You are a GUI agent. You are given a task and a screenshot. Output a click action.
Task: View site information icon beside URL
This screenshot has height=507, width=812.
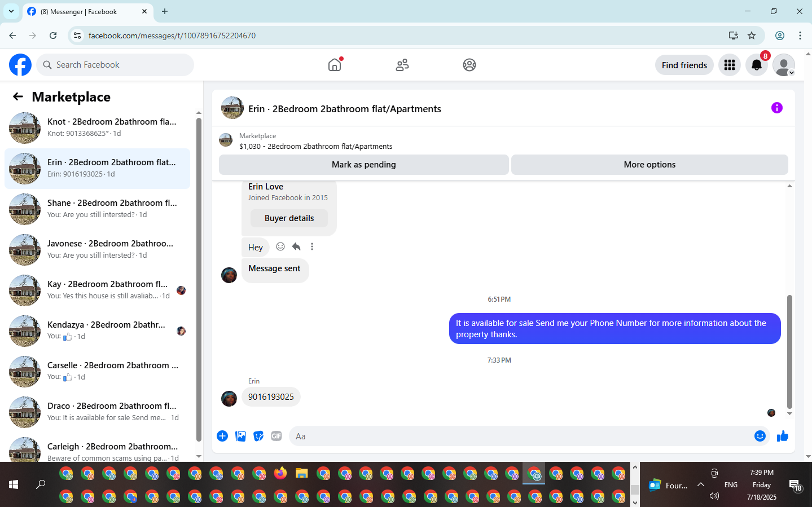[77, 36]
